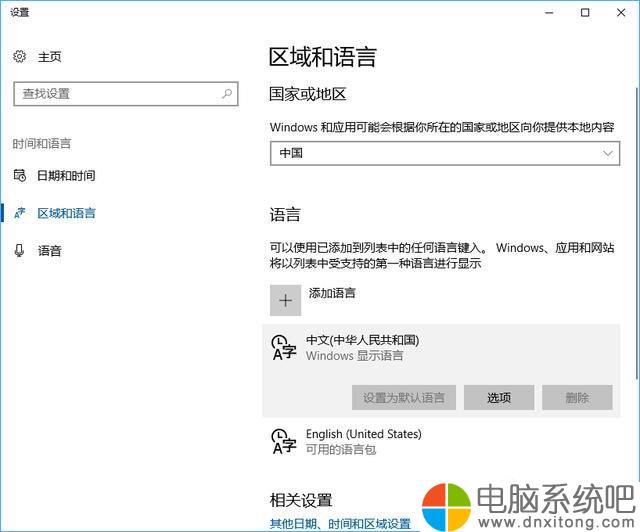Click the 设置为默认语言 button

click(404, 397)
